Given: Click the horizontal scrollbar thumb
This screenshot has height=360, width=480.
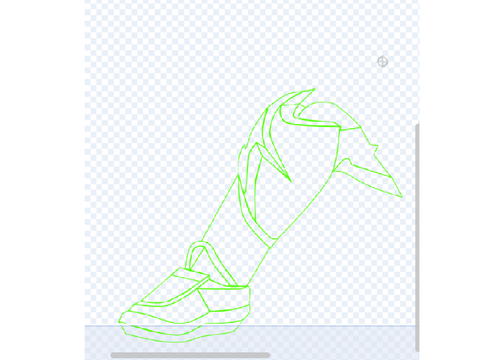Looking at the screenshot, I should (190, 355).
